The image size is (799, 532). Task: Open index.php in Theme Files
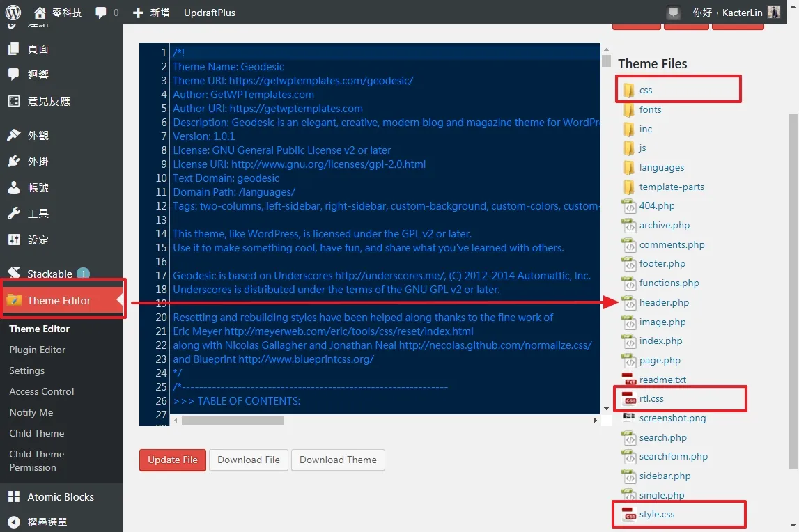(x=661, y=341)
